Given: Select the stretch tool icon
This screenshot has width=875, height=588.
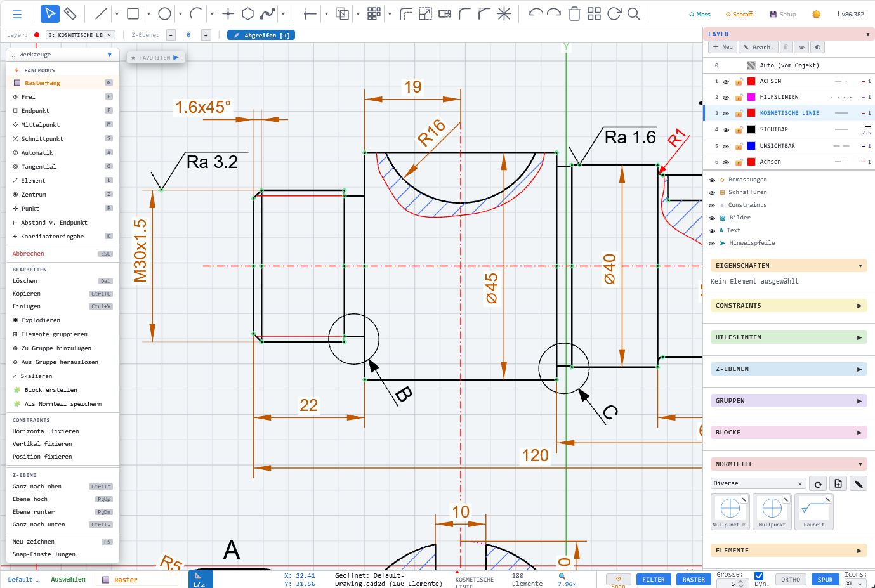Looking at the screenshot, I should [445, 14].
